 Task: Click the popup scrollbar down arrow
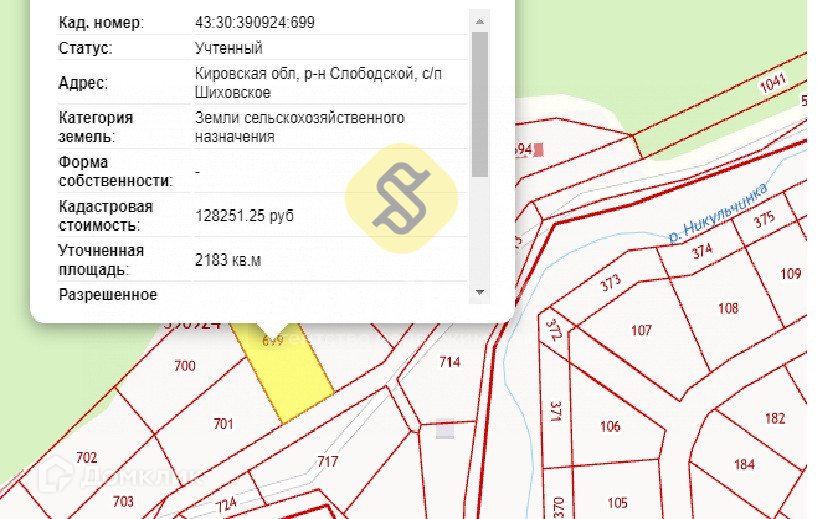tap(479, 292)
